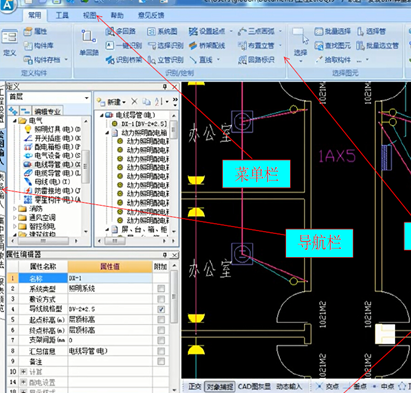This screenshot has width=411, height=393.
Task: Toggle the 附加 checkbox for 终点标高
Action: pyautogui.click(x=161, y=330)
